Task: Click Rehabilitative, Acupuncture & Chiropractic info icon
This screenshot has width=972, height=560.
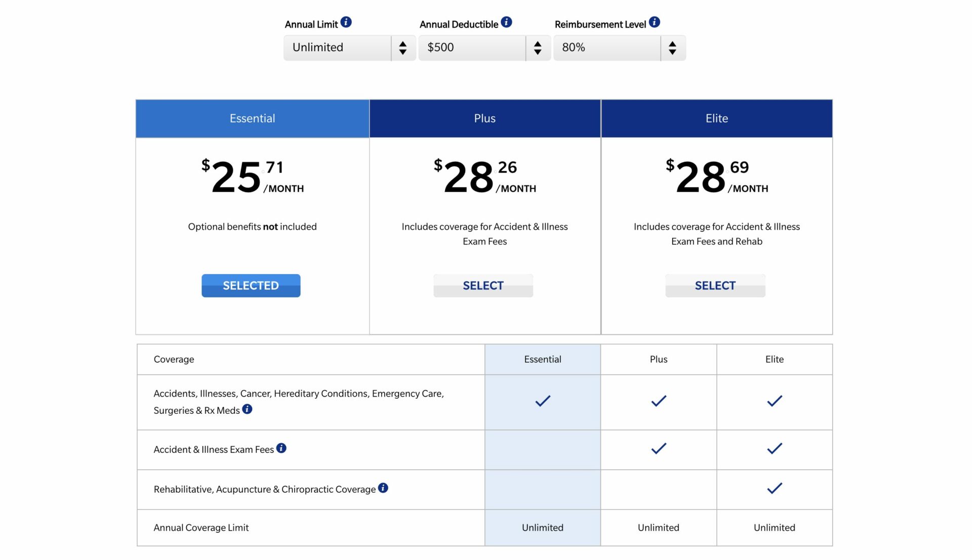Action: (383, 488)
